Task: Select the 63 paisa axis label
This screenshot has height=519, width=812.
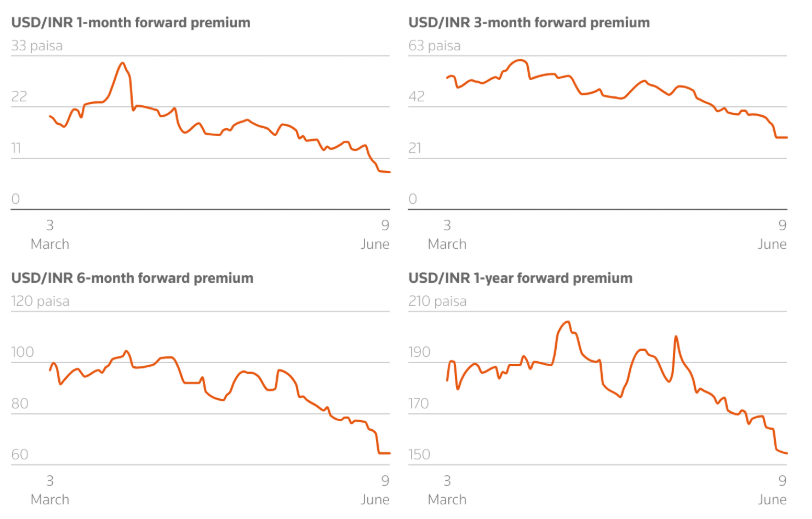Action: pyautogui.click(x=435, y=45)
